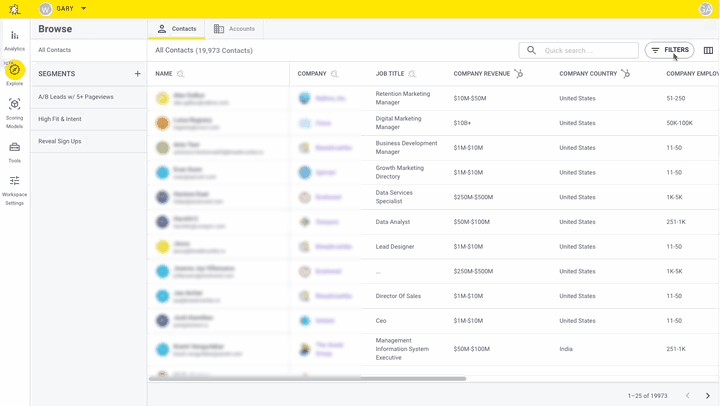Open the Tools briefcase icon

coord(15,147)
